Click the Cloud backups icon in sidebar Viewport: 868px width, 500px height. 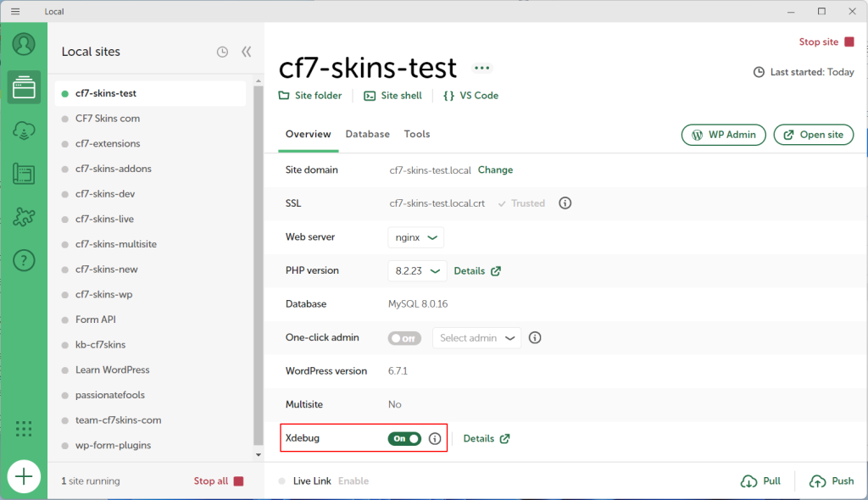[x=24, y=131]
